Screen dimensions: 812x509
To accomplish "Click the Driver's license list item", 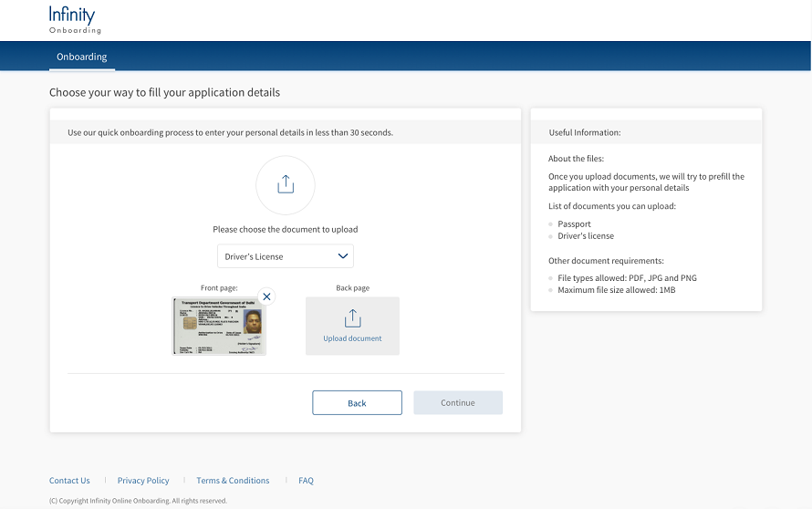I will pyautogui.click(x=586, y=235).
